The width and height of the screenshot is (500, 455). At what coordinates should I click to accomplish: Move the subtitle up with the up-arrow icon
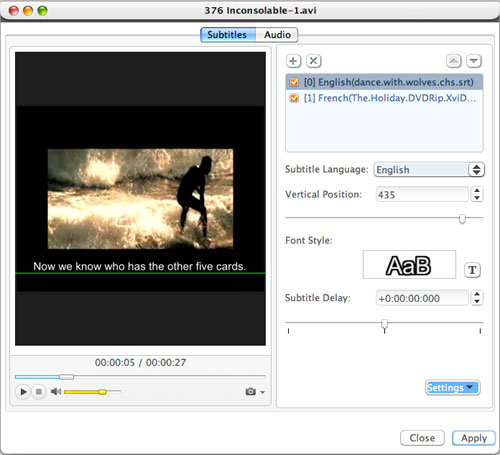click(454, 61)
